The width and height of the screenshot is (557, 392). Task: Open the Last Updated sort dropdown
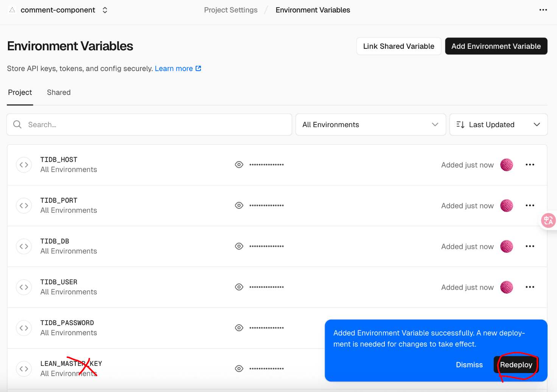coord(498,124)
